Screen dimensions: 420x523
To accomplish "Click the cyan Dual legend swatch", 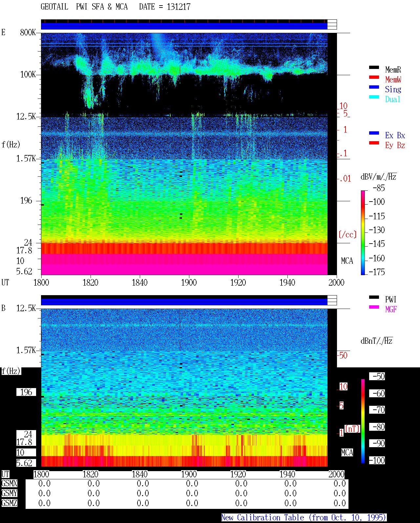I will pyautogui.click(x=374, y=97).
